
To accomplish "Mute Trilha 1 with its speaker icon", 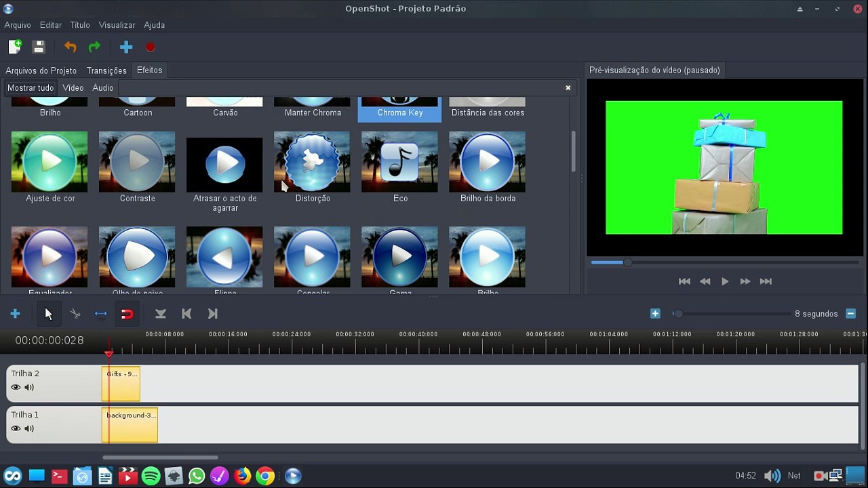I will pyautogui.click(x=29, y=428).
